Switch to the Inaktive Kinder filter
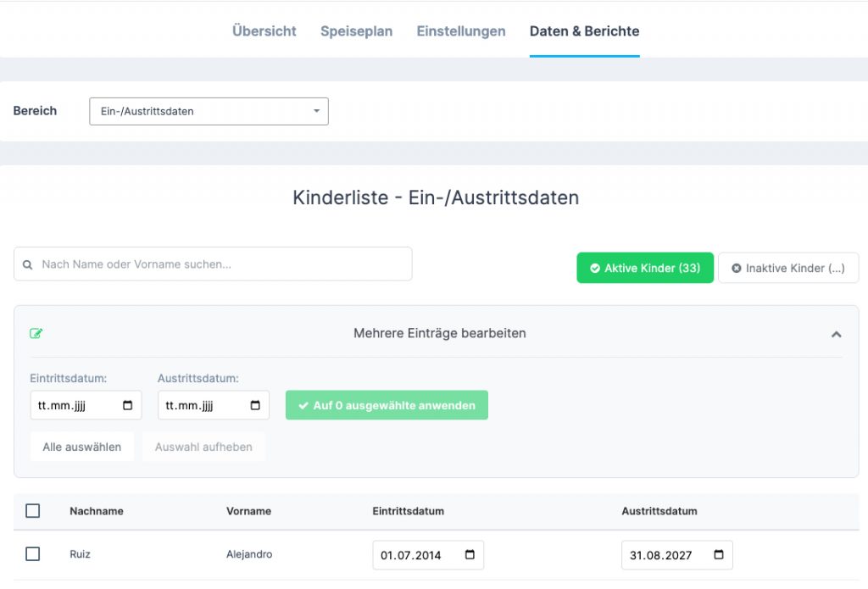 [x=787, y=268]
